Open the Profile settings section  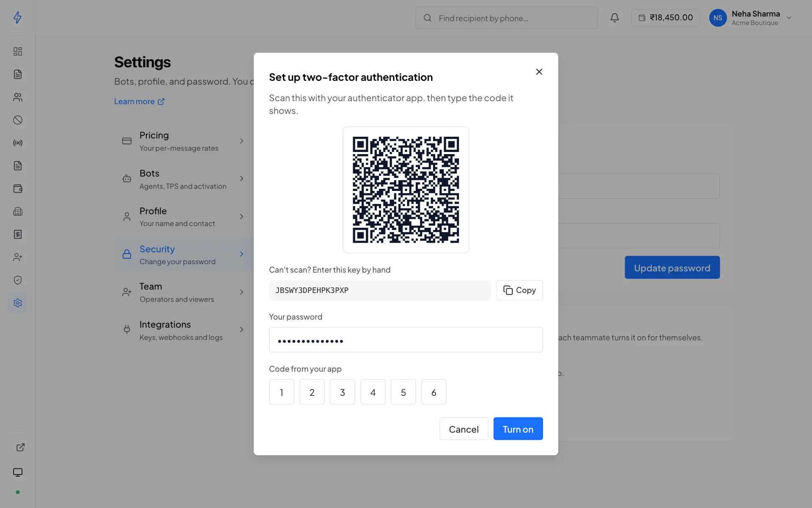[184, 216]
